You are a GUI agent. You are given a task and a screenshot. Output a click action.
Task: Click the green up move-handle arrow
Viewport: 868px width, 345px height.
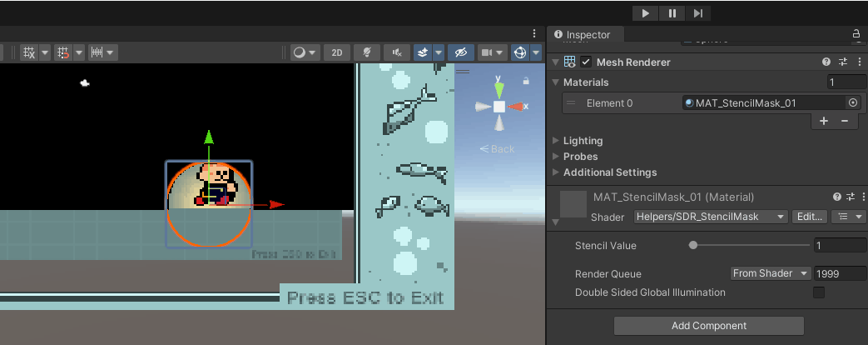point(209,137)
